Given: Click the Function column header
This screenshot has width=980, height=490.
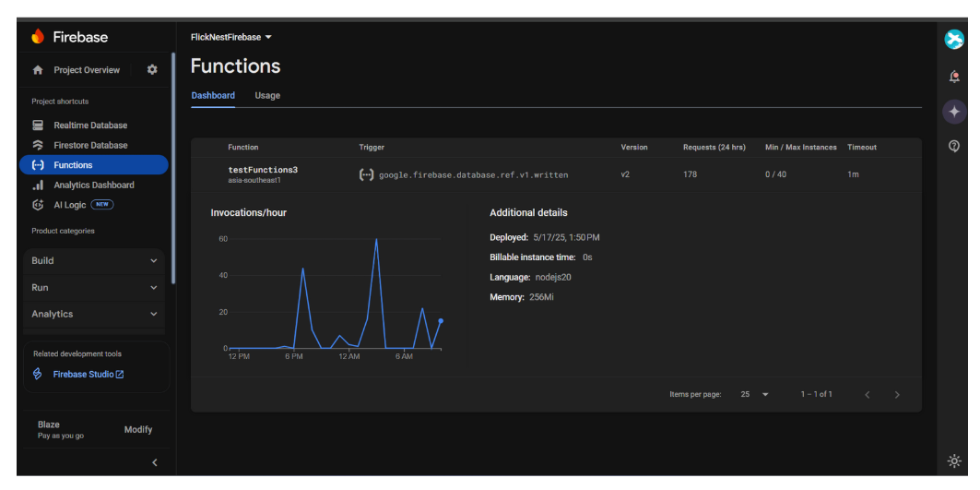Looking at the screenshot, I should 243,147.
